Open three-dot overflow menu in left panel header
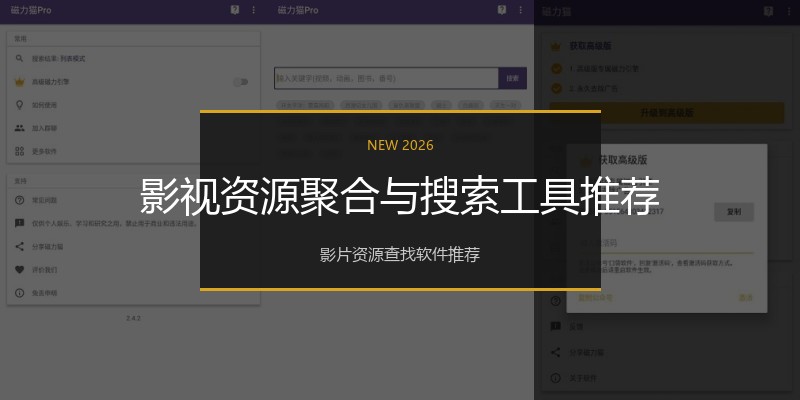 (x=254, y=10)
